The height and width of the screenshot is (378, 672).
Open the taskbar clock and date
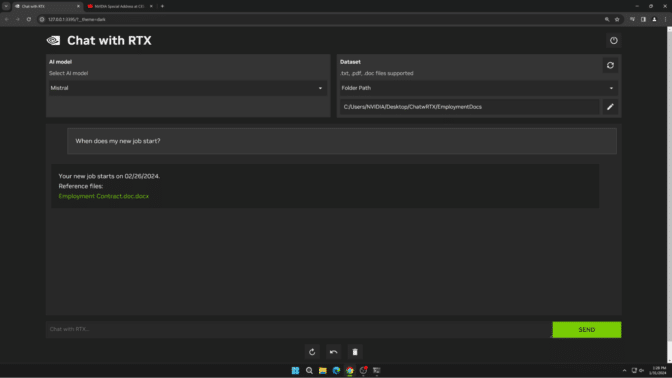[659, 370]
